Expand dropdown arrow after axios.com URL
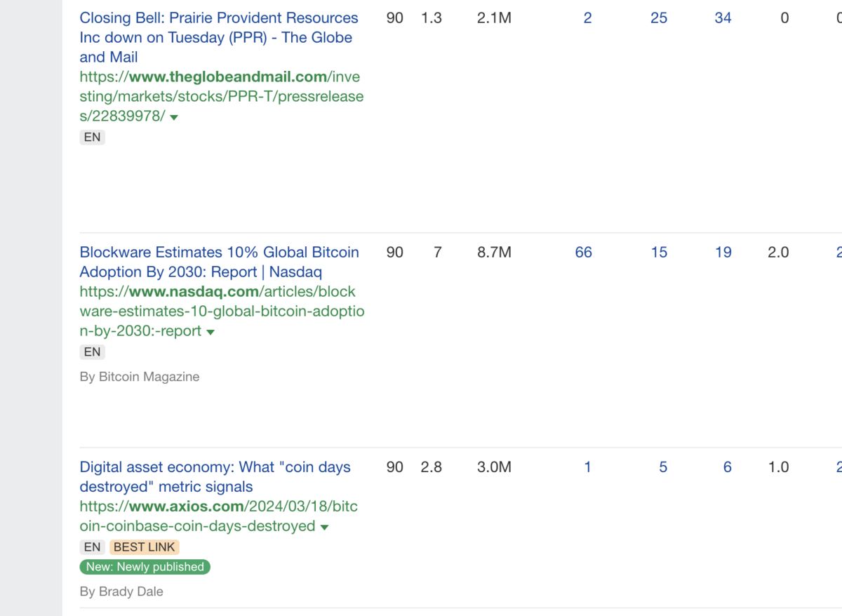Image resolution: width=842 pixels, height=616 pixels. [324, 527]
